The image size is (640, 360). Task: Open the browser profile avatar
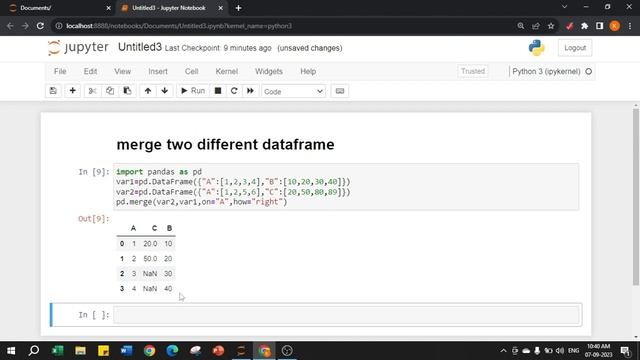click(x=614, y=26)
